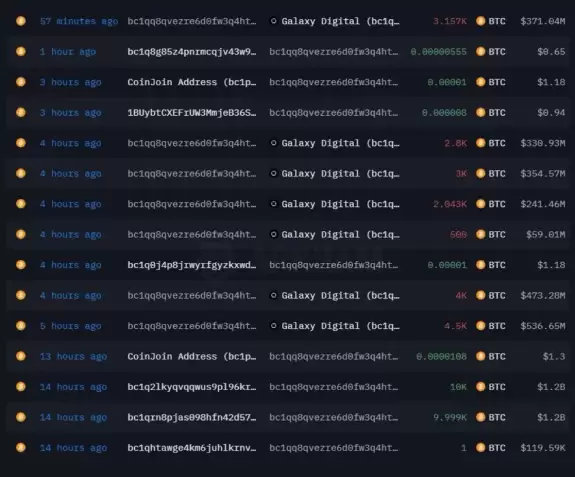The width and height of the screenshot is (575, 477).
Task: Click the BTC token icon beside 2.8K
Action: (x=480, y=143)
